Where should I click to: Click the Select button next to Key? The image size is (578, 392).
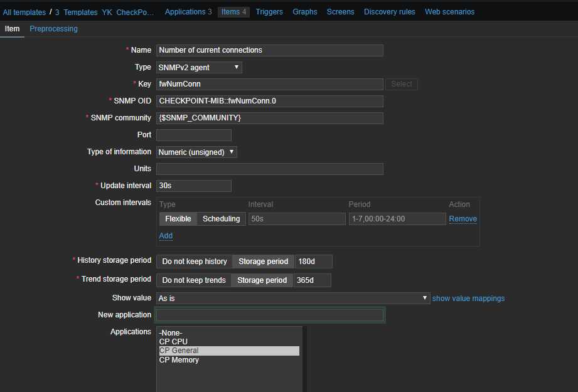(x=402, y=84)
